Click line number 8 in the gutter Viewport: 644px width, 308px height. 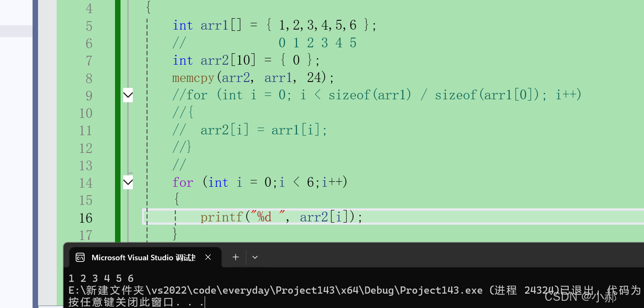click(89, 79)
